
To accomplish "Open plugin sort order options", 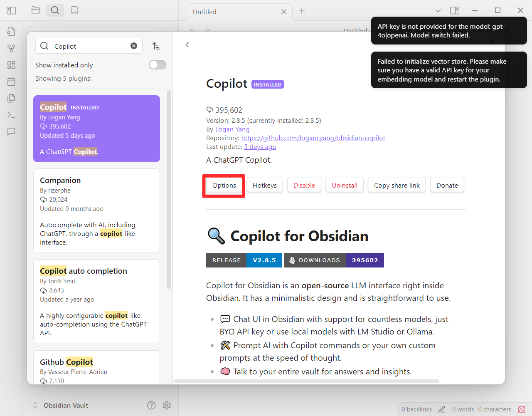I will pos(156,46).
